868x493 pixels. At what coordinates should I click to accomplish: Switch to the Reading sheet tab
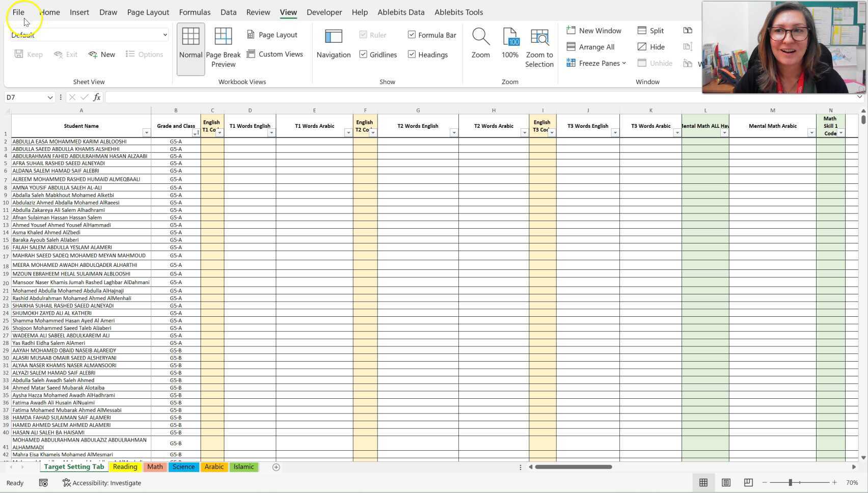[x=125, y=467]
